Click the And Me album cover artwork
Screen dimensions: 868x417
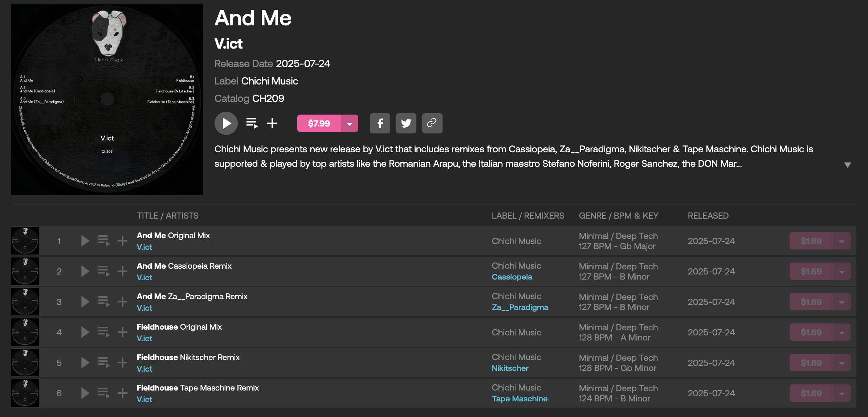107,99
